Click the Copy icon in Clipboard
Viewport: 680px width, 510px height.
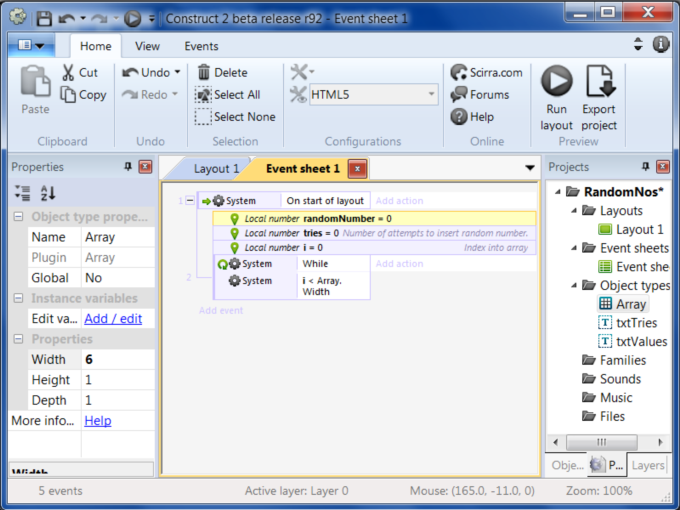tap(68, 95)
